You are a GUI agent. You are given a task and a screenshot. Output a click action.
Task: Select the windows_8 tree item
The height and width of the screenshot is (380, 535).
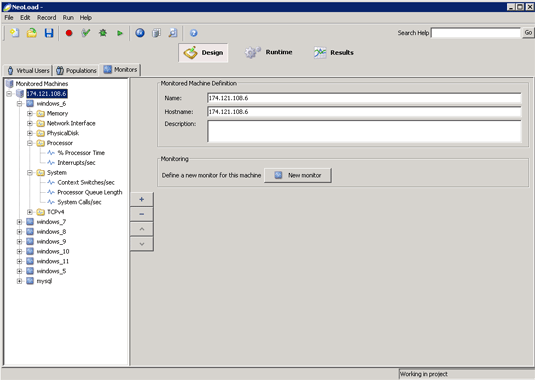point(51,232)
